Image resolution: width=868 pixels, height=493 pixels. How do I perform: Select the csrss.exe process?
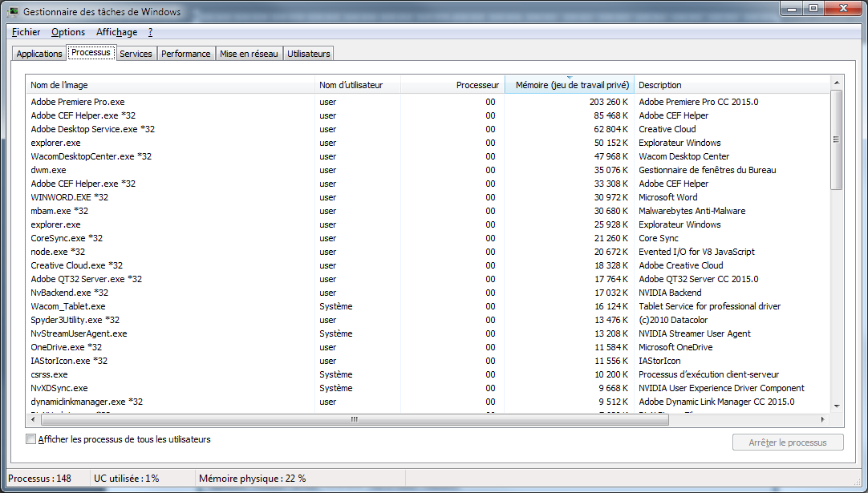pos(428,374)
